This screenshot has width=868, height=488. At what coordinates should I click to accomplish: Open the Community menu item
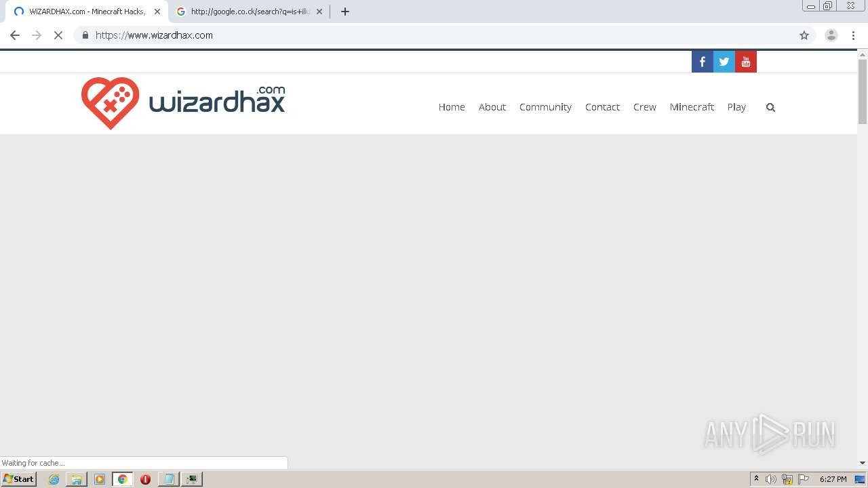(545, 107)
